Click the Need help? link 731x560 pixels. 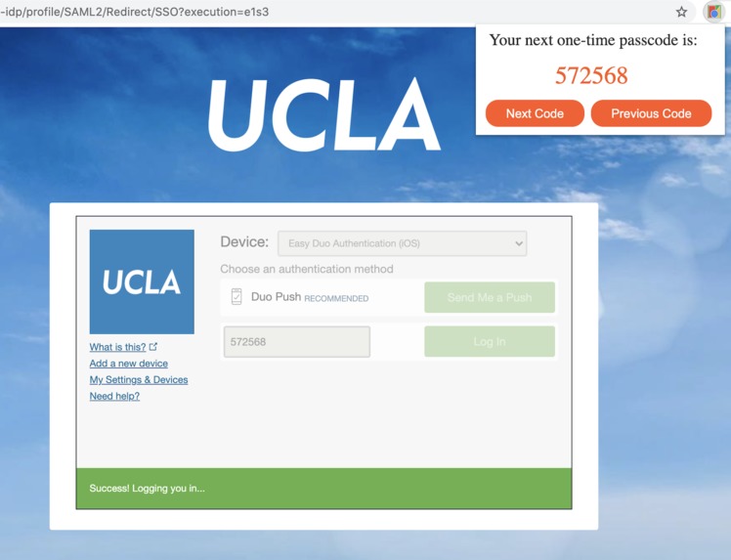click(x=114, y=396)
